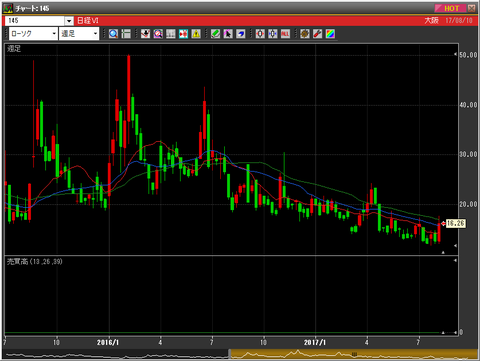The width and height of the screenshot is (480, 361).
Task: Open the rainbow color palette icon
Action: tap(330, 34)
